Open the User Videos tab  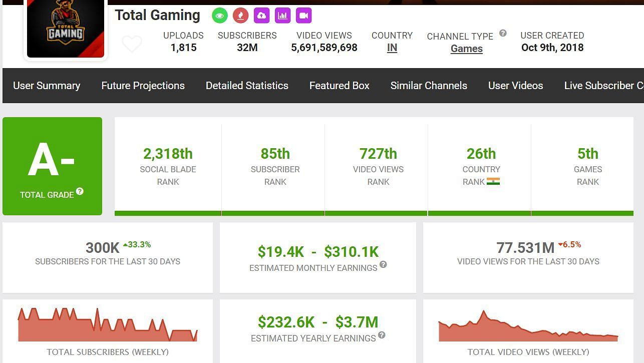coord(516,86)
